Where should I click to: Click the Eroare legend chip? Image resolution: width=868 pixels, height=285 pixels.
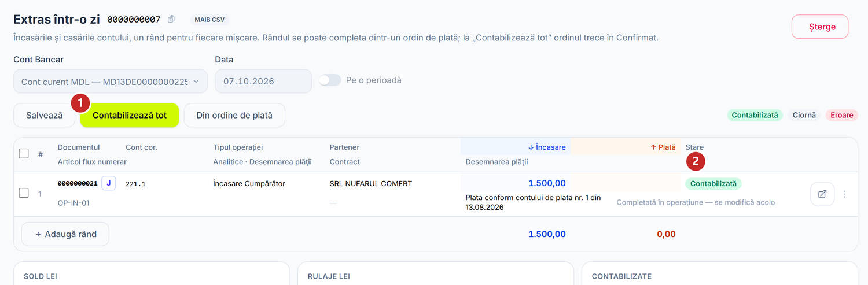pos(842,115)
